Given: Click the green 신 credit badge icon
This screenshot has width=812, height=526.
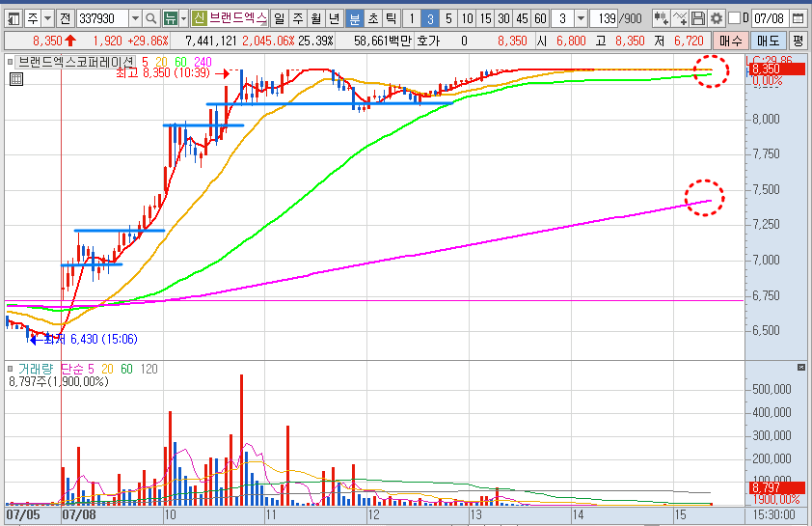Looking at the screenshot, I should pos(199,19).
